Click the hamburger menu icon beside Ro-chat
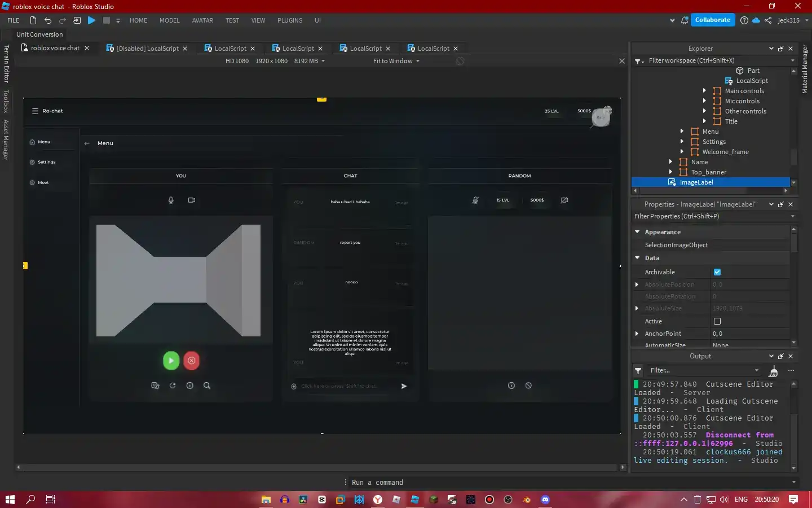Image resolution: width=812 pixels, height=508 pixels. (35, 111)
